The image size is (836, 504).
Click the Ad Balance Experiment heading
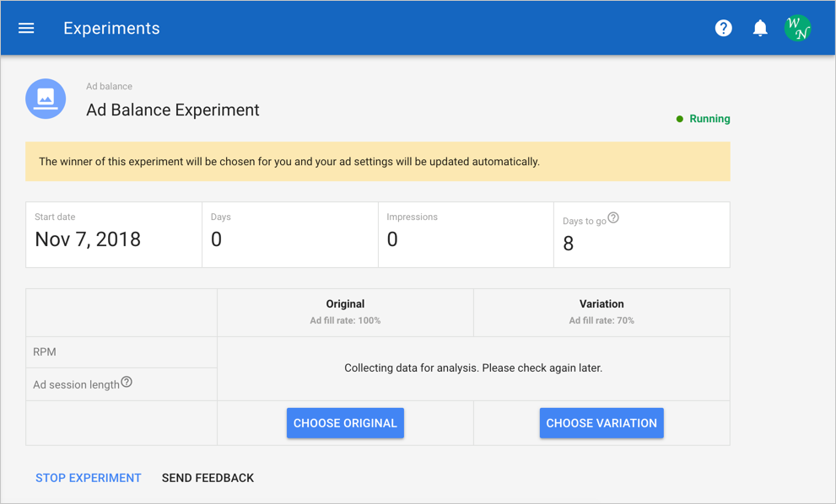pos(172,110)
